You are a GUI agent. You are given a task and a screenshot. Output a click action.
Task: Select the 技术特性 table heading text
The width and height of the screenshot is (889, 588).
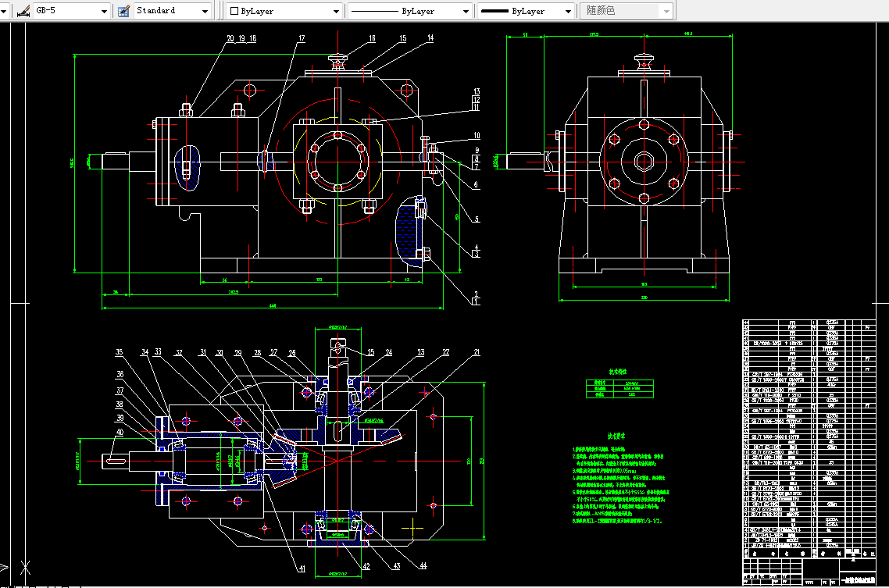[x=618, y=372]
